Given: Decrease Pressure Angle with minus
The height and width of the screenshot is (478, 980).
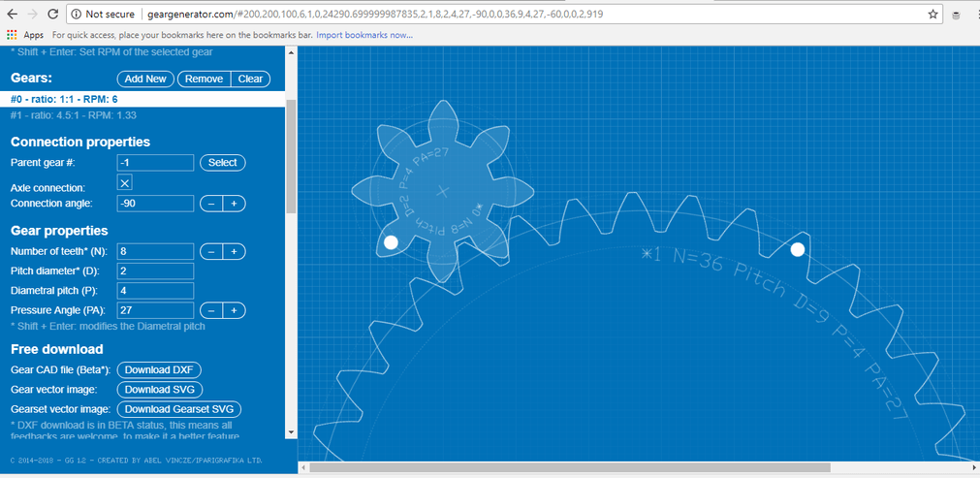Looking at the screenshot, I should click(211, 310).
